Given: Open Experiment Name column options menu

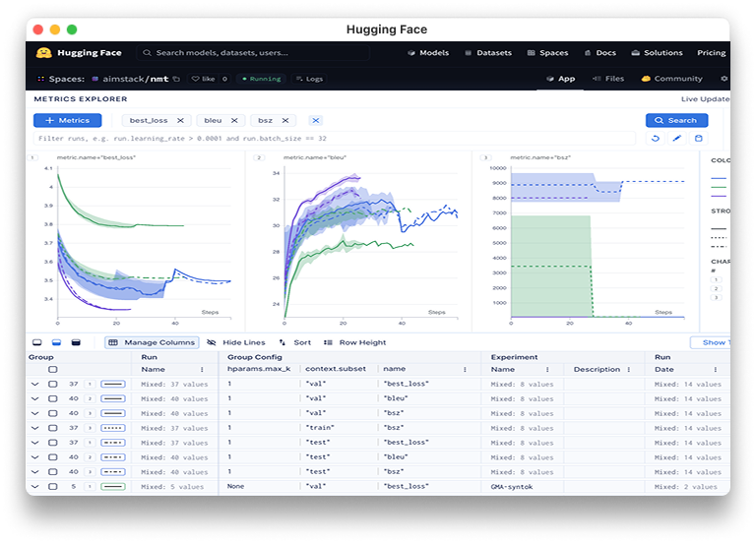Looking at the screenshot, I should 547,370.
